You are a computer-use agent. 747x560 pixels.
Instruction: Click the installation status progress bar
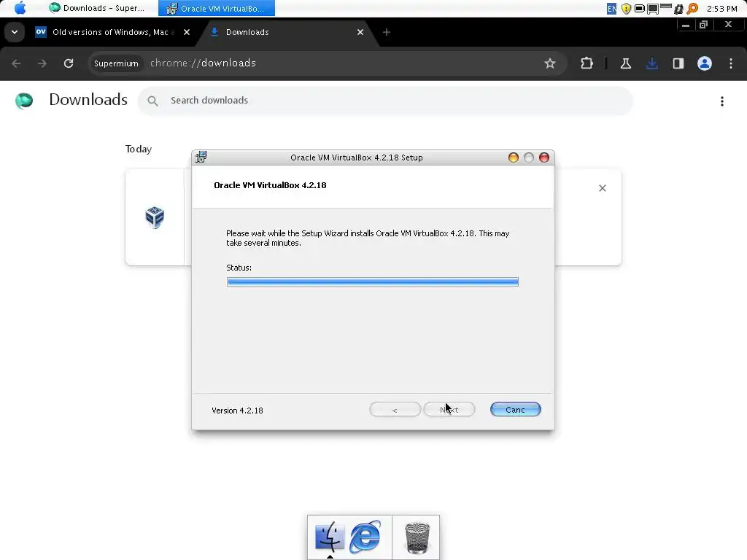coord(373,282)
